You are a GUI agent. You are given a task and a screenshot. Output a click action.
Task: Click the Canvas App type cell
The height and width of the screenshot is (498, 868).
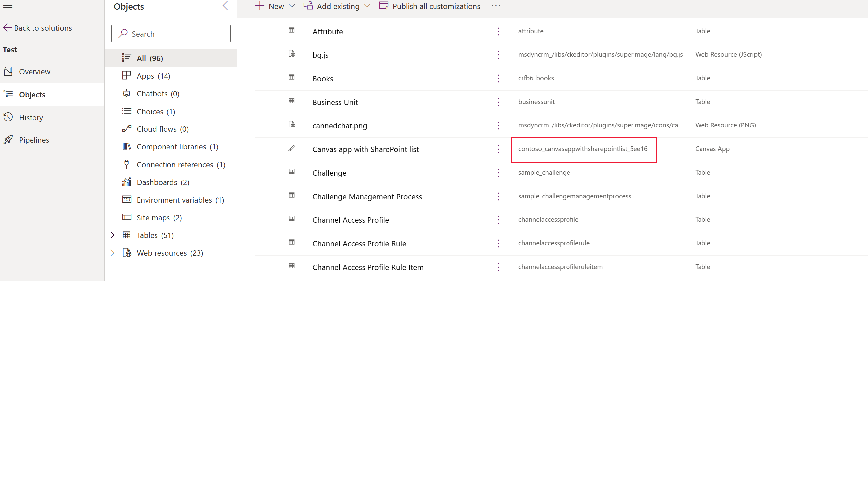coord(712,149)
